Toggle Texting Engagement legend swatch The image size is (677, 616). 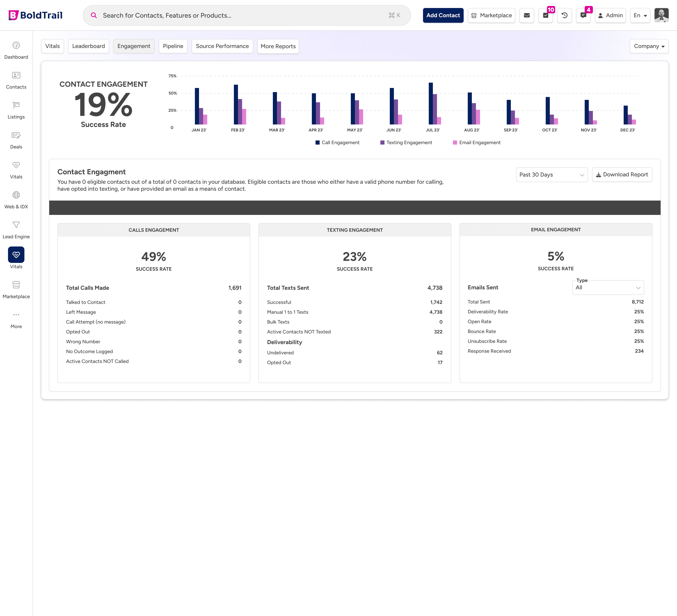point(382,143)
